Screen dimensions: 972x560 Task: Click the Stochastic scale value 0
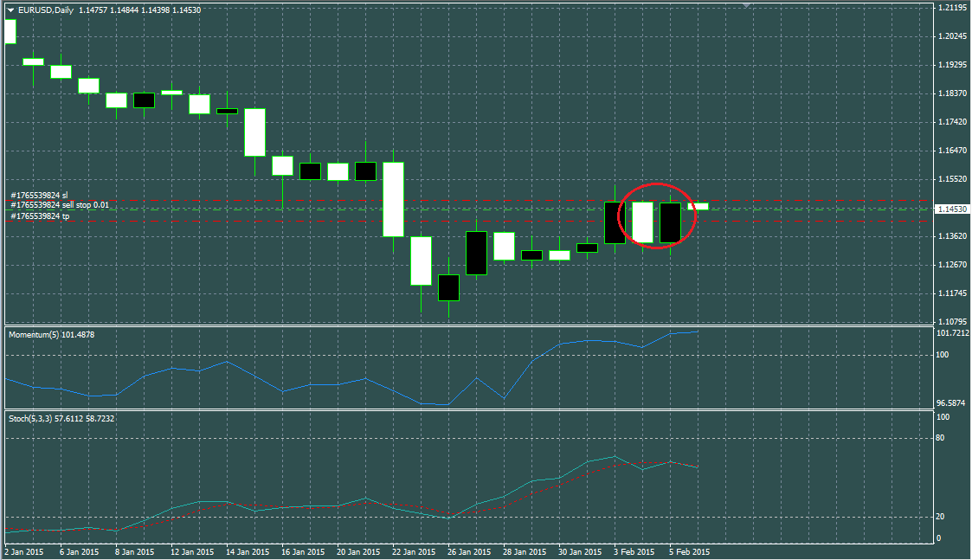point(938,538)
